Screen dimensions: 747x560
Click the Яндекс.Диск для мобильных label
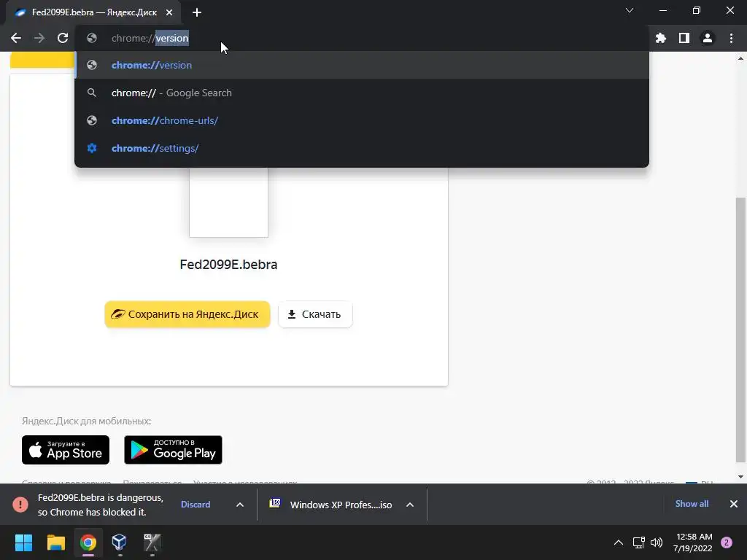click(86, 421)
